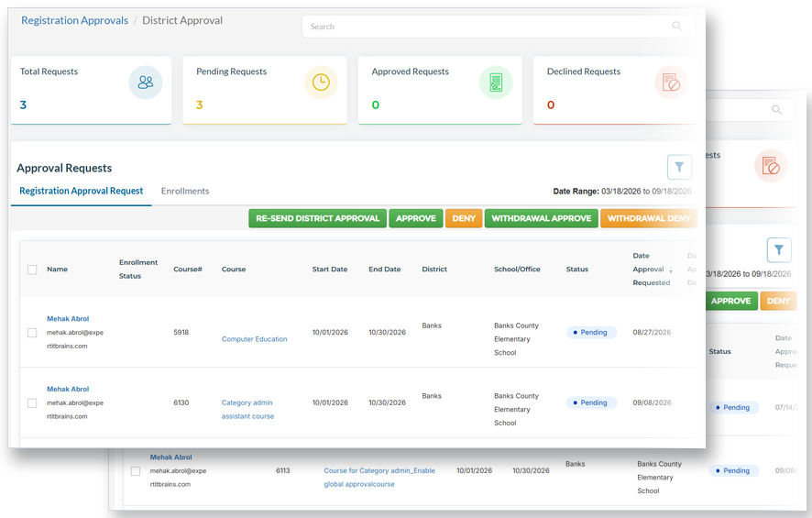Click the Approved Requests card
Image resolution: width=812 pixels, height=518 pixels.
click(440, 90)
